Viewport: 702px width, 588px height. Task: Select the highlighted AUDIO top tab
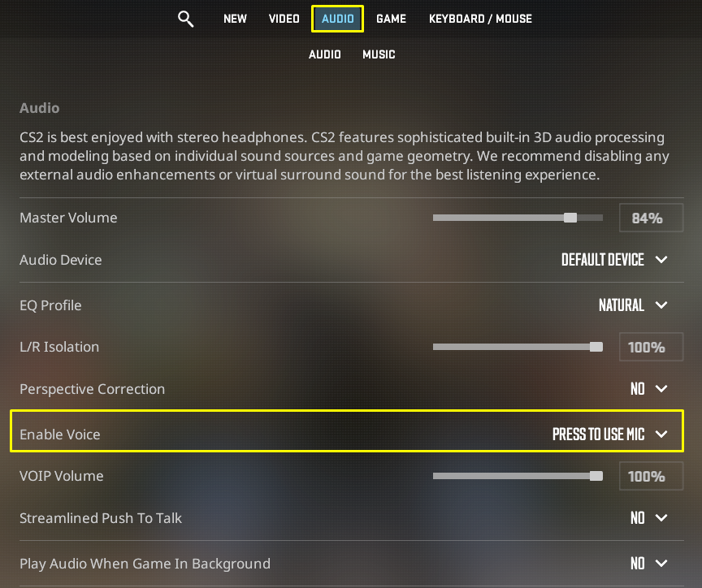(x=337, y=19)
